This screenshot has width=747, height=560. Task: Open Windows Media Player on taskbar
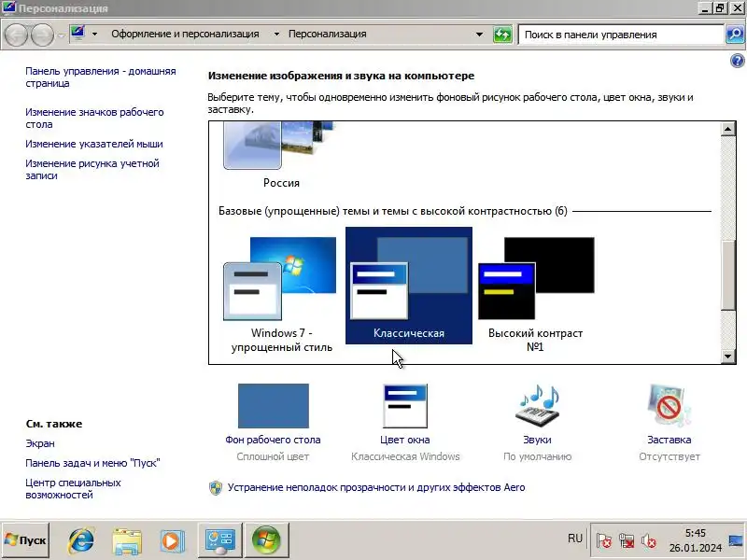point(172,541)
